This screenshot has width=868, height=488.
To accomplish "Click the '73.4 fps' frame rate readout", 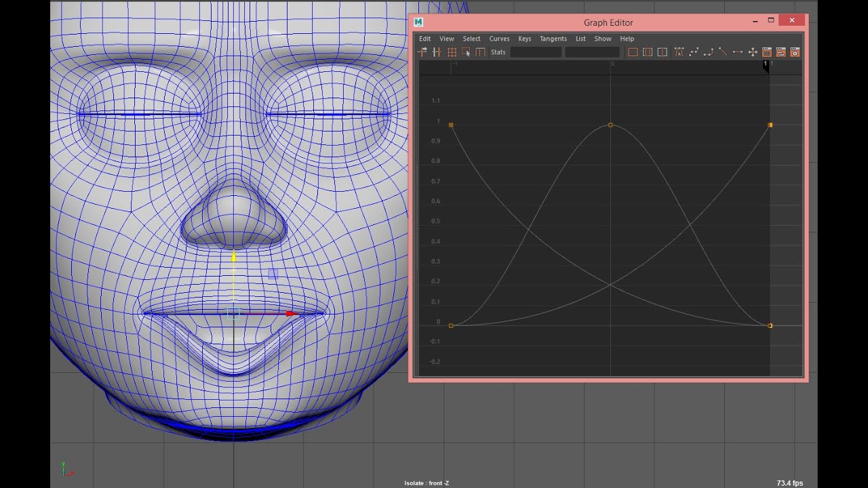I will [790, 483].
